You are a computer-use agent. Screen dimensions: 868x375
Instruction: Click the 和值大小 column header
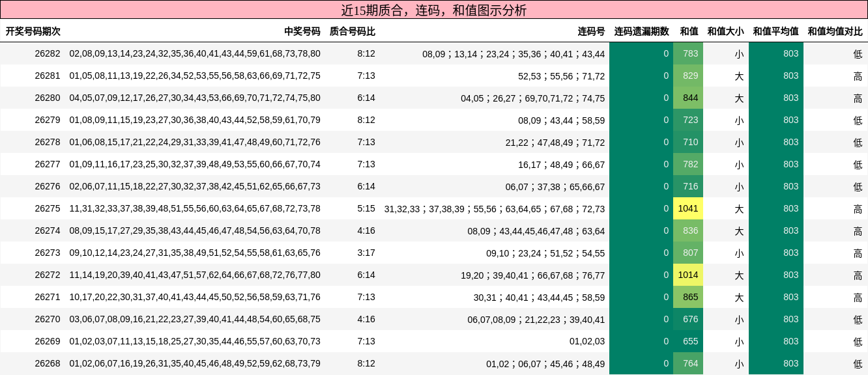tap(725, 31)
